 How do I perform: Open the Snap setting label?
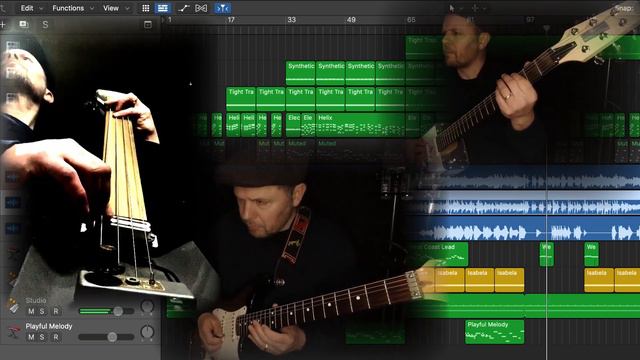click(x=624, y=8)
